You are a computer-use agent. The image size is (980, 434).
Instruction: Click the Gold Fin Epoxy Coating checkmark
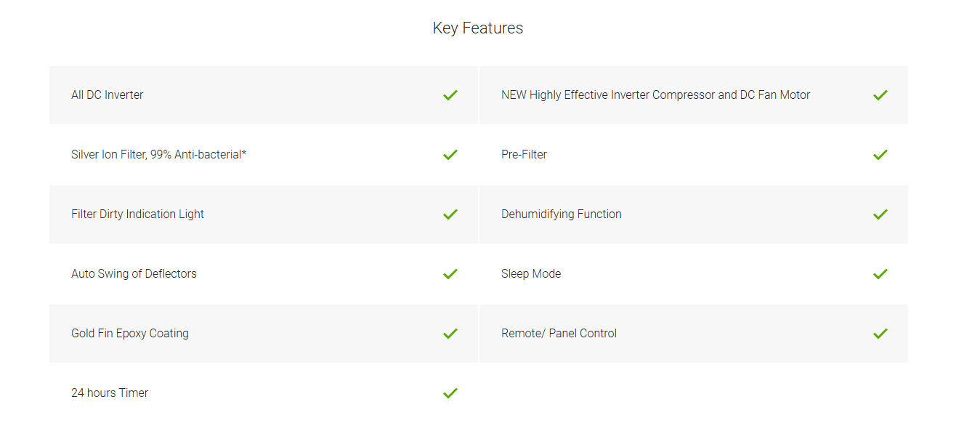450,334
